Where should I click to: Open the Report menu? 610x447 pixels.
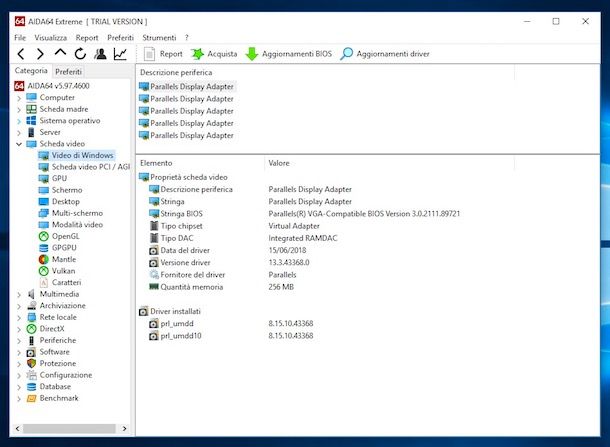pos(87,38)
